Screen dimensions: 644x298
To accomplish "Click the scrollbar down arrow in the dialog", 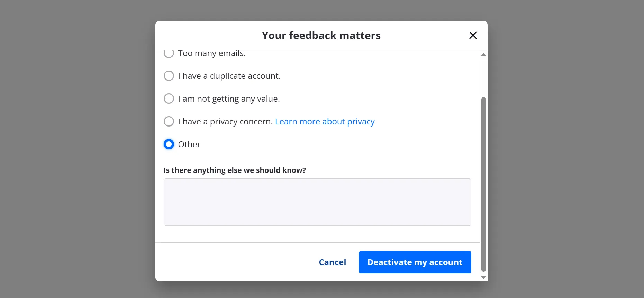I will pos(483,277).
